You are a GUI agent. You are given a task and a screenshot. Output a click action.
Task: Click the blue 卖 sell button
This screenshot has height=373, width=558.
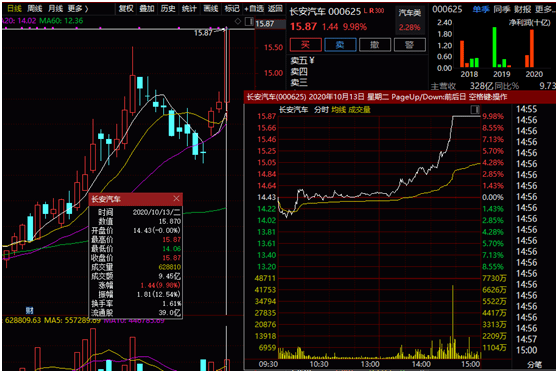(340, 45)
